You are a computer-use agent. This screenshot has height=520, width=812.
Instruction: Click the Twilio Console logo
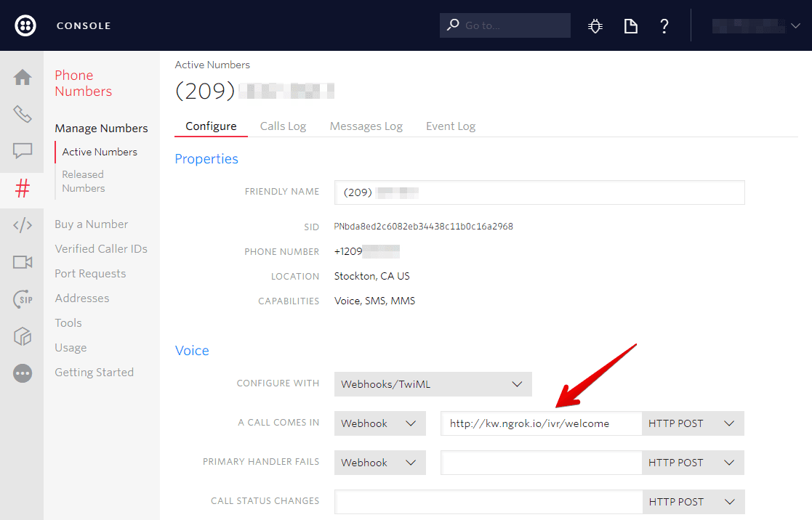[x=25, y=25]
